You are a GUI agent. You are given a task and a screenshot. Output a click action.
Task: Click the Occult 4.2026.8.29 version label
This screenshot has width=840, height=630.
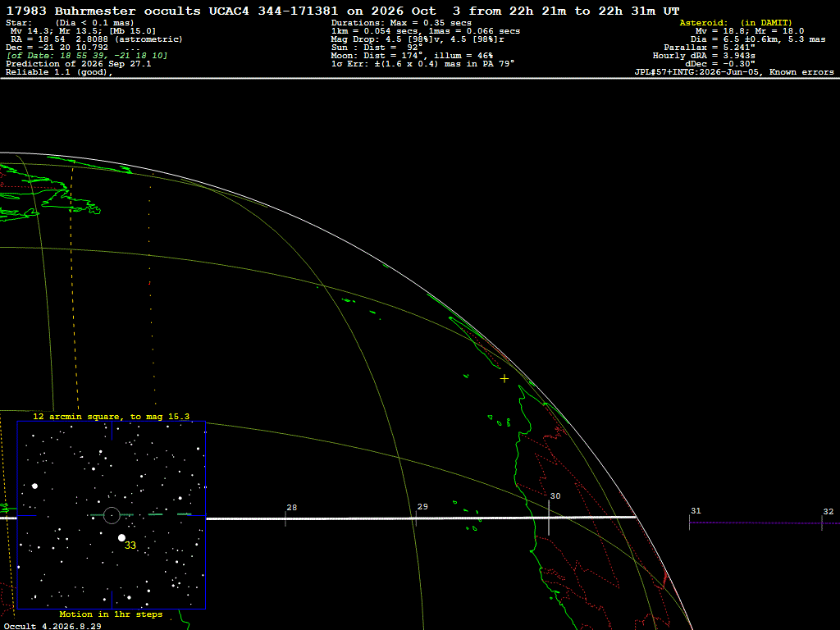[x=52, y=626]
